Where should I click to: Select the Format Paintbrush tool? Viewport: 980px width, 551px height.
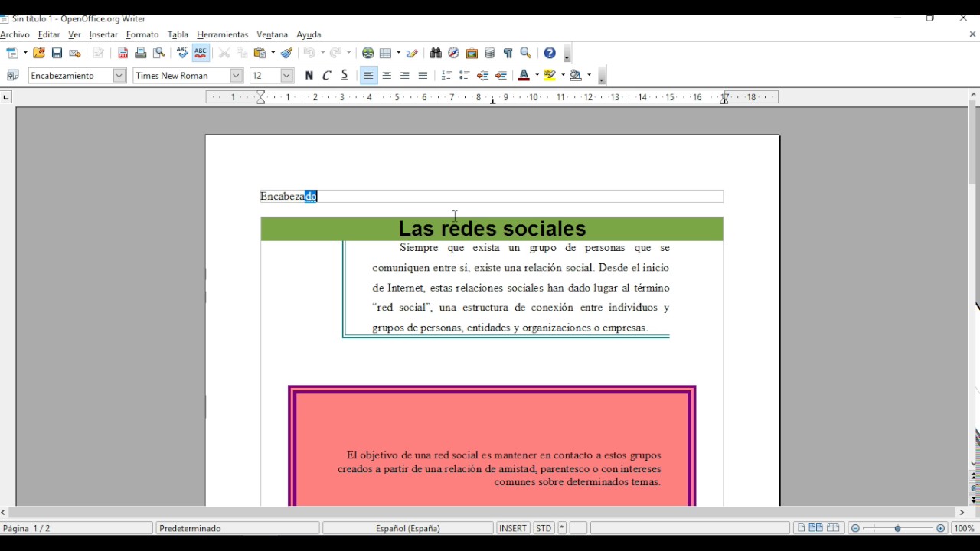287,53
